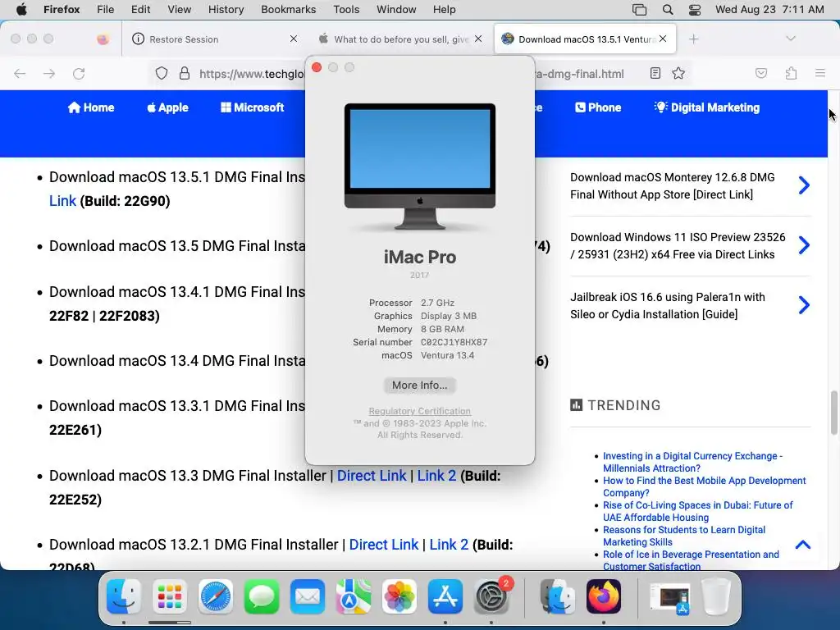Click Link 2 for macOS 13.3 installer
This screenshot has height=630, width=840.
(436, 475)
